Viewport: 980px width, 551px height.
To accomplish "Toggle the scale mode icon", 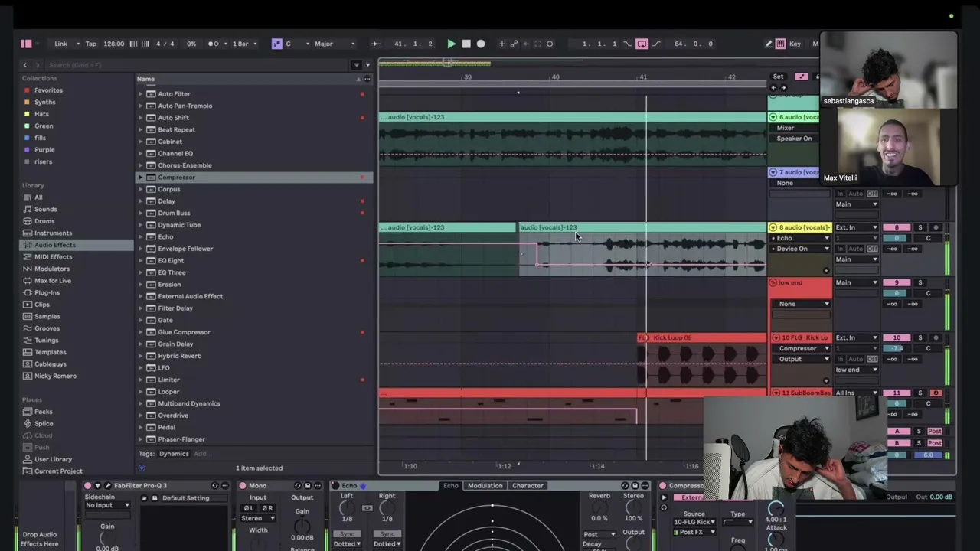I will click(x=276, y=44).
